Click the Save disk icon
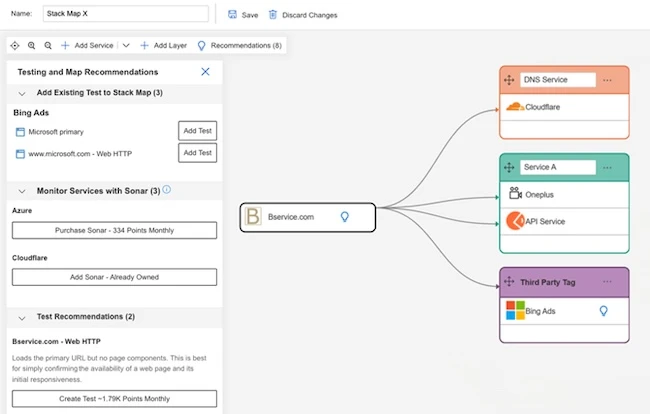650x414 pixels. click(x=233, y=15)
